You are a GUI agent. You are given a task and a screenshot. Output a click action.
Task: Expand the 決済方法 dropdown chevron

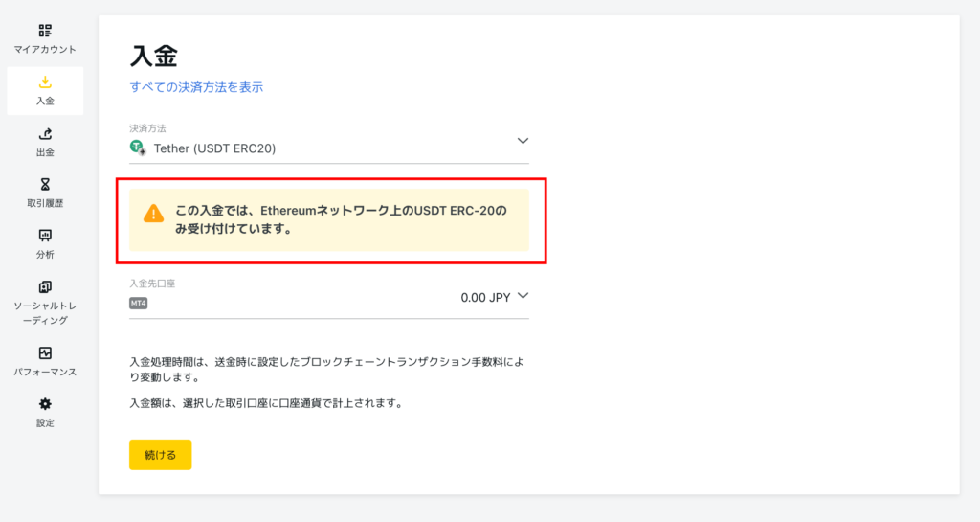[523, 142]
